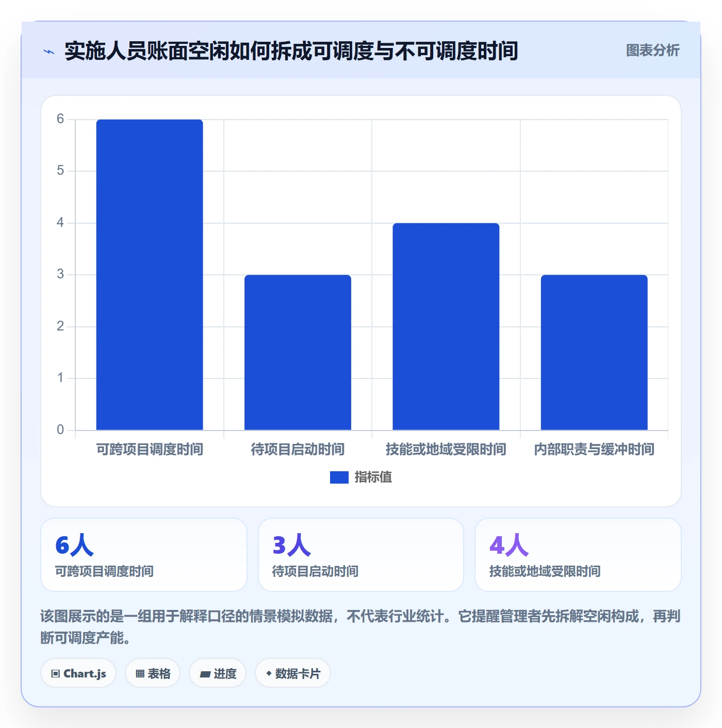Click the description paragraph starting 该图展示的是
Screen dimensions: 722x728
point(360,627)
